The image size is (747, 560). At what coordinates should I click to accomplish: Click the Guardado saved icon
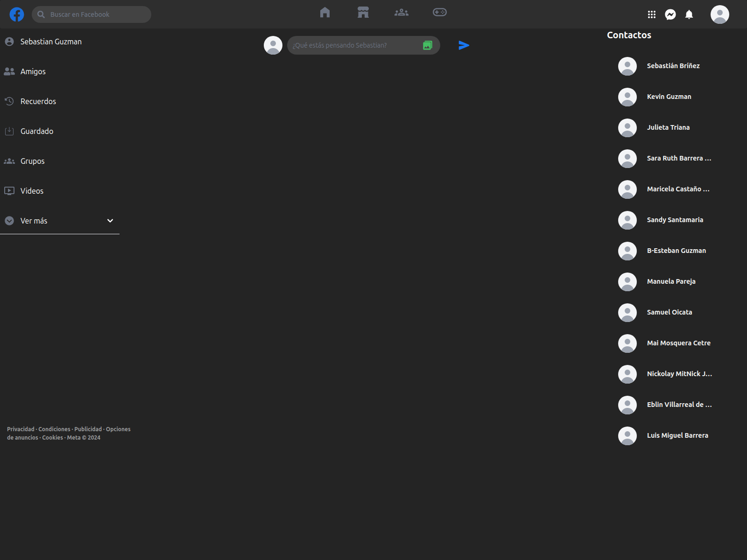(x=9, y=131)
